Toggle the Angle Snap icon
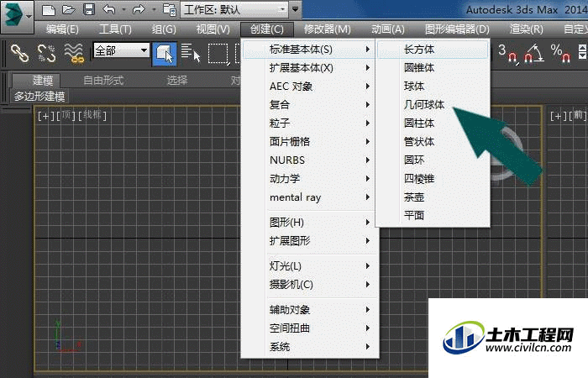588x378 pixels. point(534,53)
